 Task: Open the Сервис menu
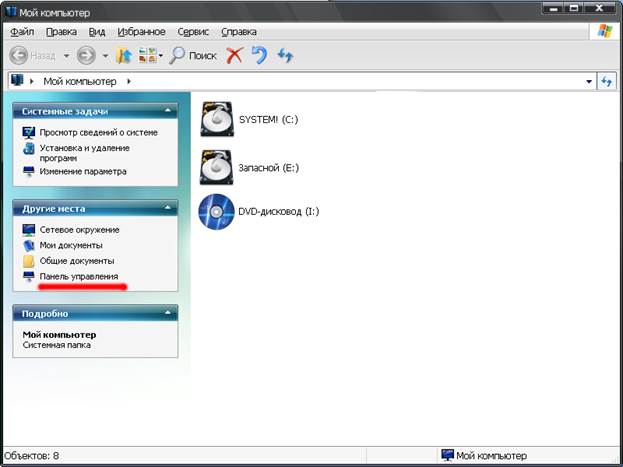tap(193, 32)
